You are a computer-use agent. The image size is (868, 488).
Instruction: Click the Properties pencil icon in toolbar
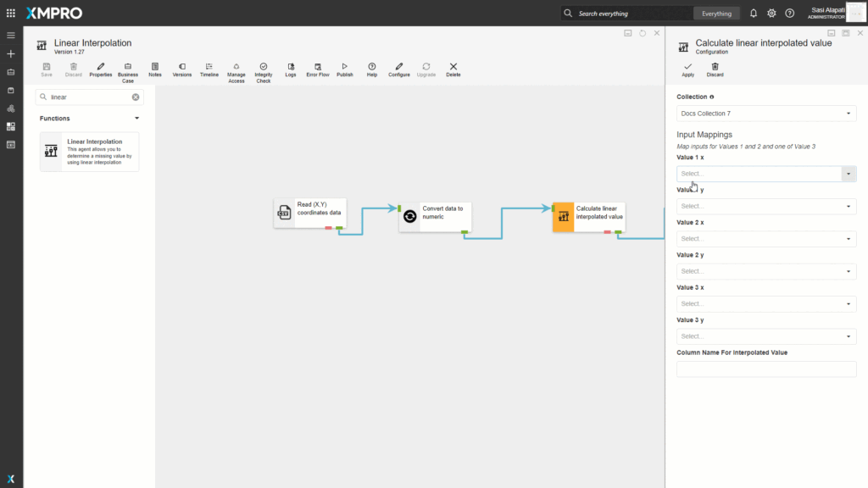point(100,69)
